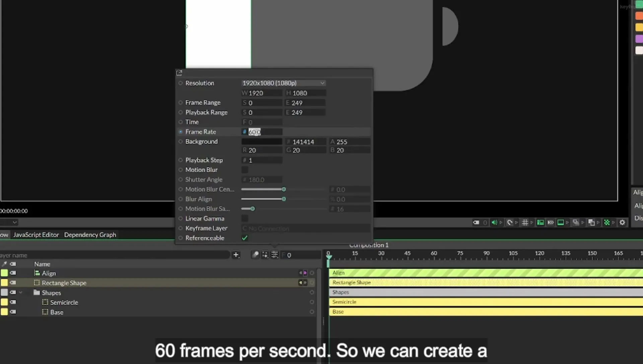Toggle the audio speaker icon in the viewport bar
Viewport: 643px width, 364px height.
click(x=494, y=222)
